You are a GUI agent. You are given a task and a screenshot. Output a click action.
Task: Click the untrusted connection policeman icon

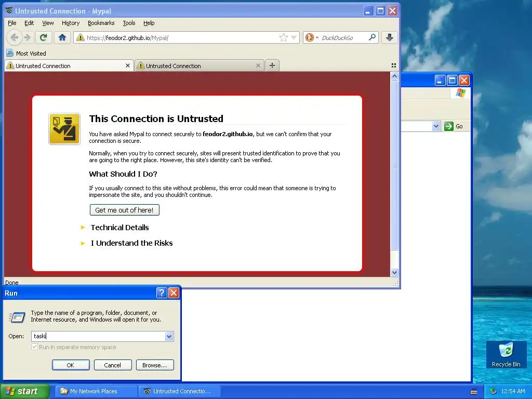[x=64, y=129]
